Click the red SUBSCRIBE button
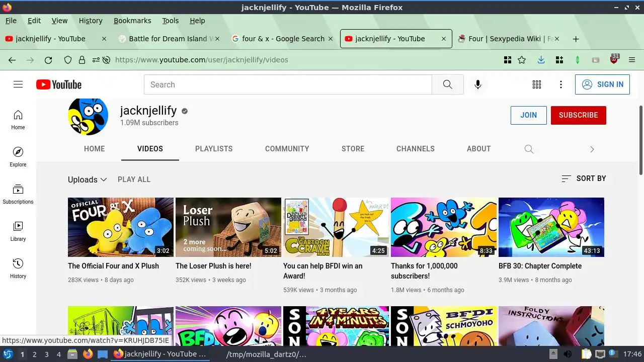The image size is (644, 362). 578,115
